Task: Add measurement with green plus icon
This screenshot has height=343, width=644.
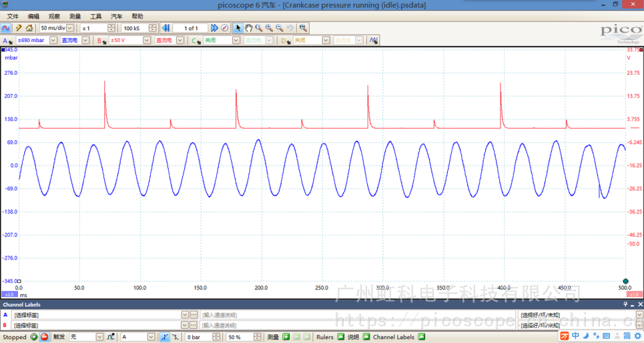Action: [x=286, y=337]
